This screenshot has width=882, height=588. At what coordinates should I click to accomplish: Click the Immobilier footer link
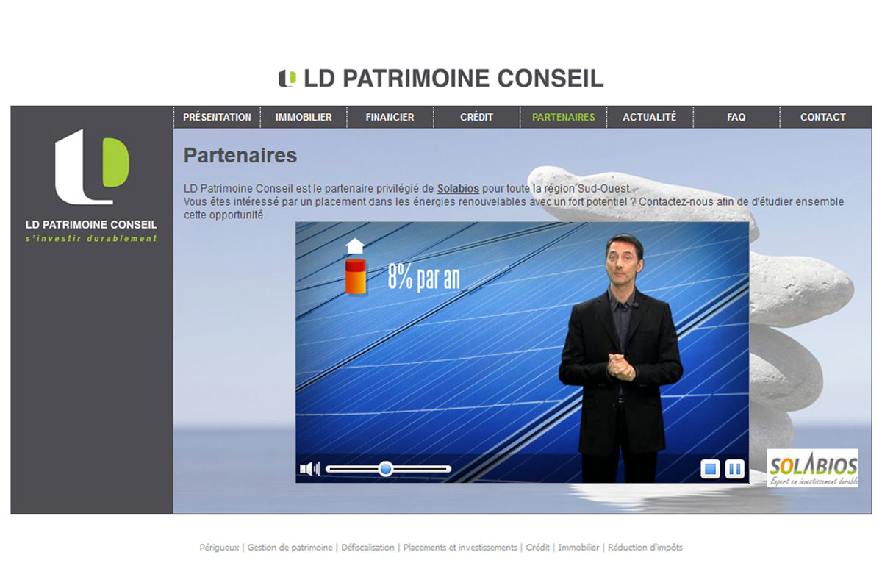click(578, 548)
